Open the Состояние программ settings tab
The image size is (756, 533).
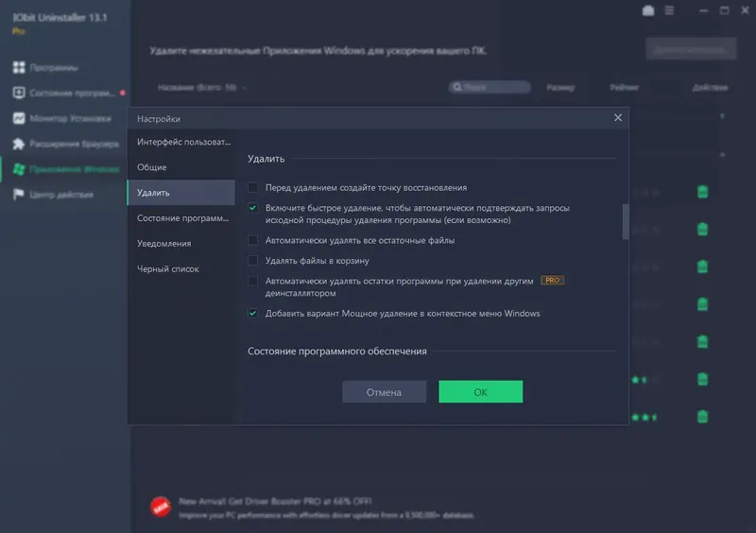181,218
